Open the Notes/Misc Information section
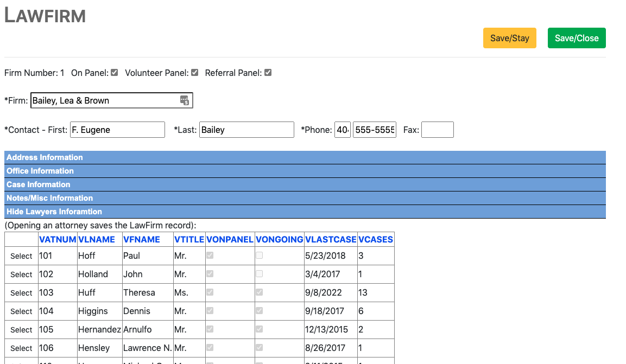The height and width of the screenshot is (364, 626). (50, 198)
